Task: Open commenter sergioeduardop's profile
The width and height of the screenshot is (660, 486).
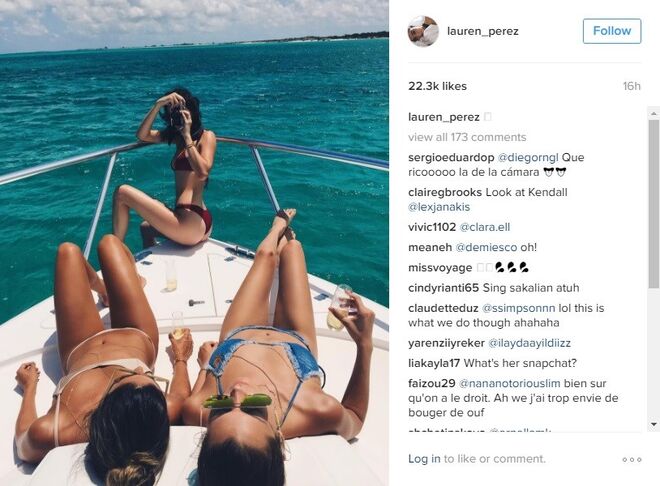Action: click(x=451, y=157)
